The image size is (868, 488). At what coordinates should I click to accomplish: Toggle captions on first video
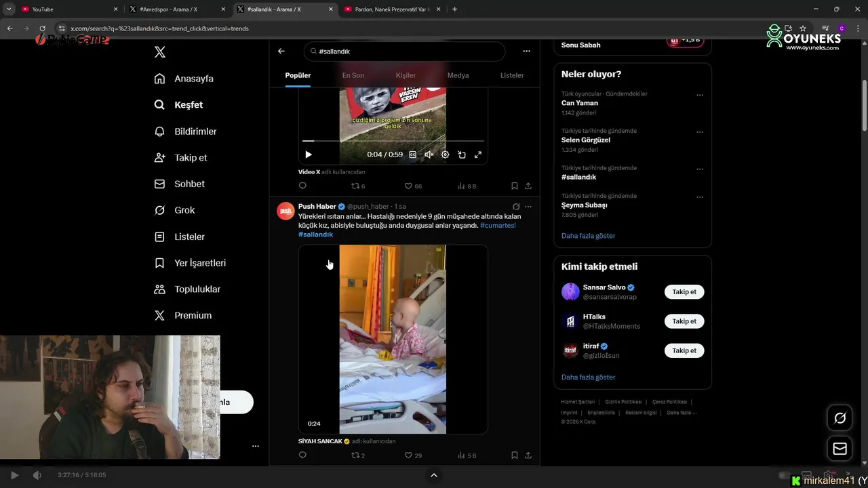click(412, 155)
